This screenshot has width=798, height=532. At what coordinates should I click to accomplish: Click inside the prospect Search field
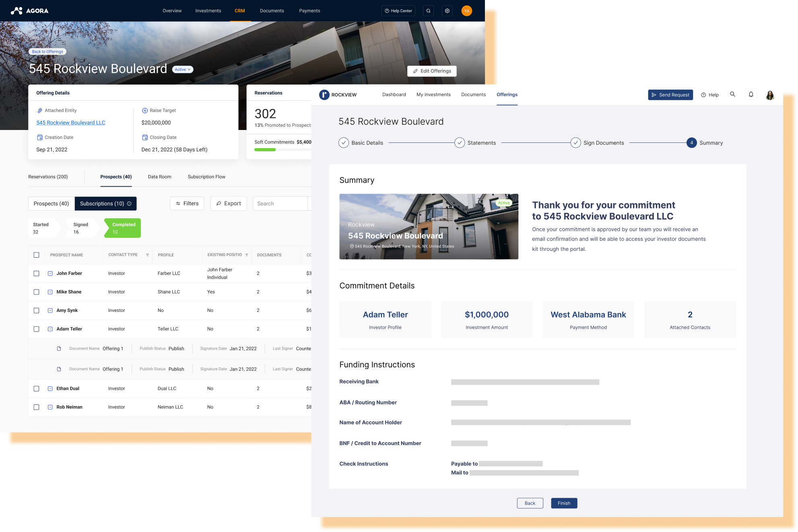pyautogui.click(x=280, y=203)
